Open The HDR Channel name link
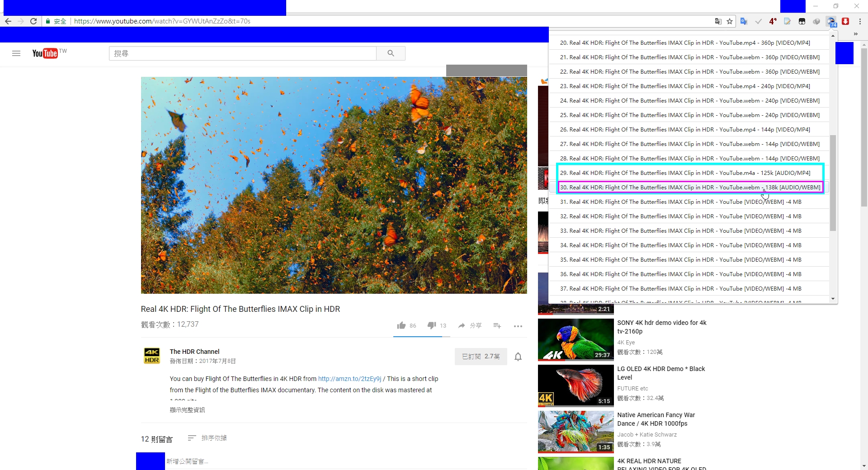868x470 pixels. point(194,352)
